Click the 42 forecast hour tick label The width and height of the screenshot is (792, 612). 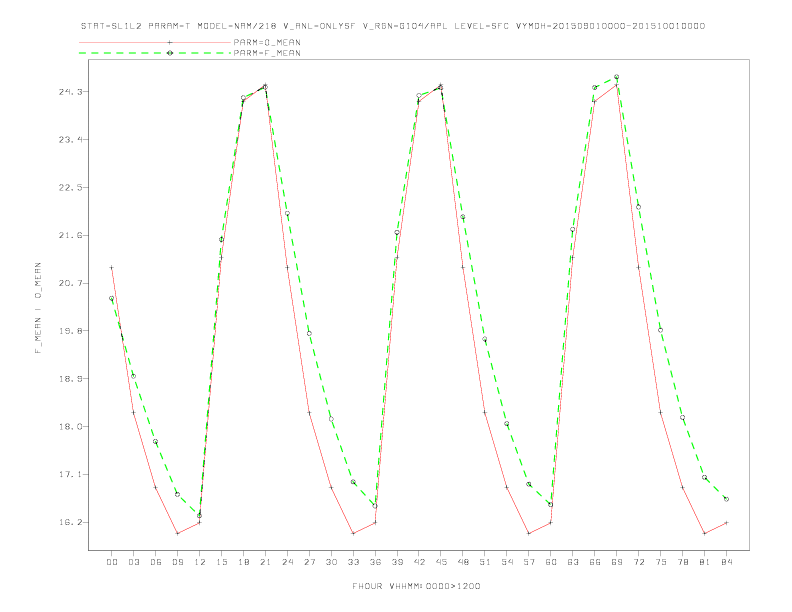[419, 562]
